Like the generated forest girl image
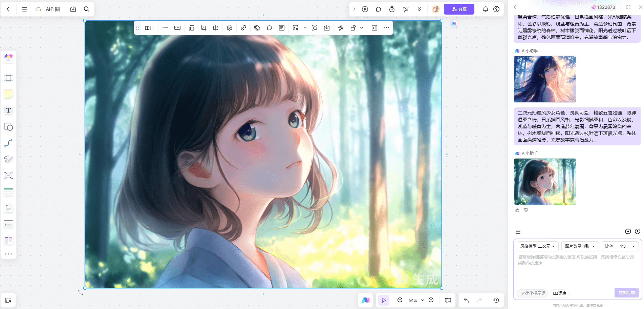Image resolution: width=644 pixels, height=309 pixels. click(517, 210)
